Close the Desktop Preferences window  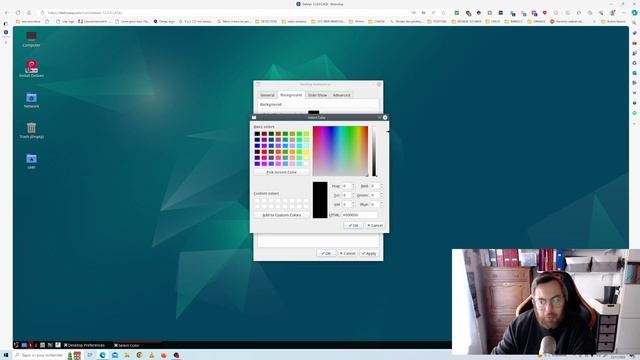[379, 84]
